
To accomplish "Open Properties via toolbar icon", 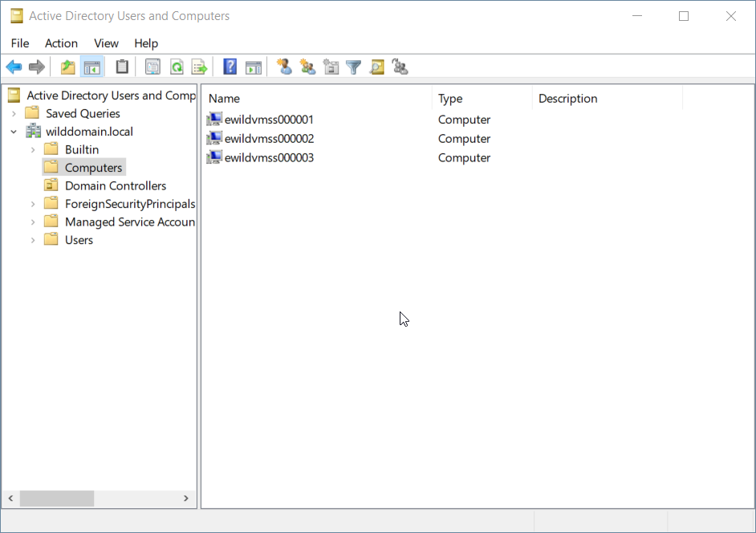I will coord(152,67).
